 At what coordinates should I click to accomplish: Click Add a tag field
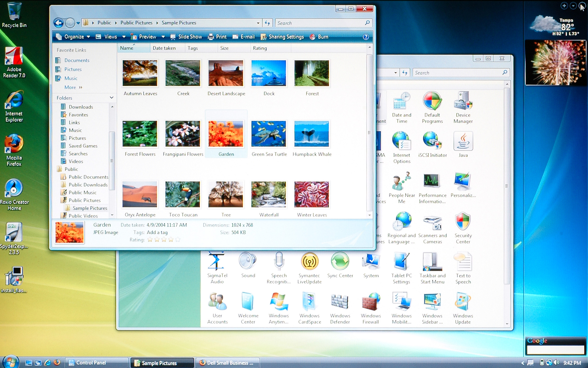(157, 232)
